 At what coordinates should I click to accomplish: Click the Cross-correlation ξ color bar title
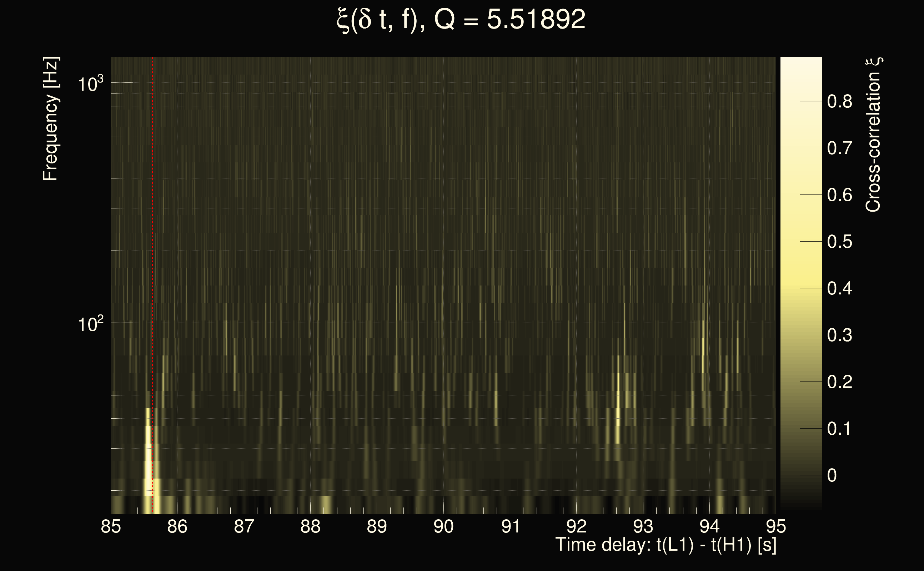(x=873, y=135)
